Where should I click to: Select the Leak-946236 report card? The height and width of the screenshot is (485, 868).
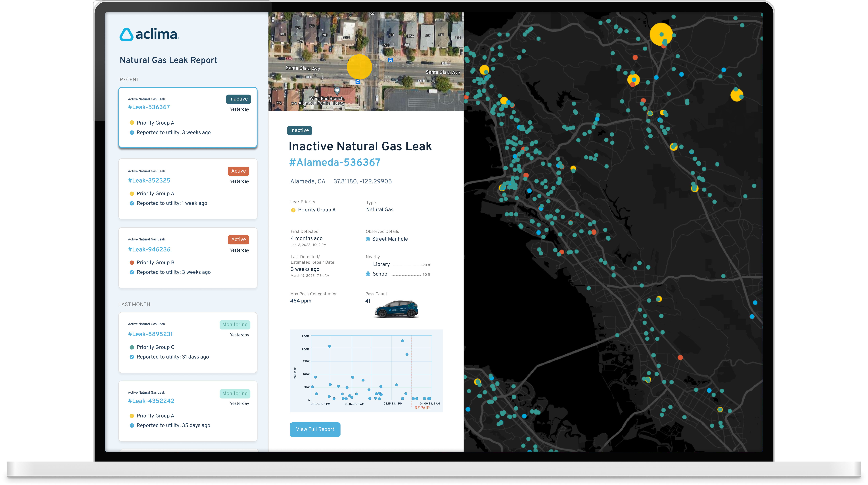click(188, 258)
